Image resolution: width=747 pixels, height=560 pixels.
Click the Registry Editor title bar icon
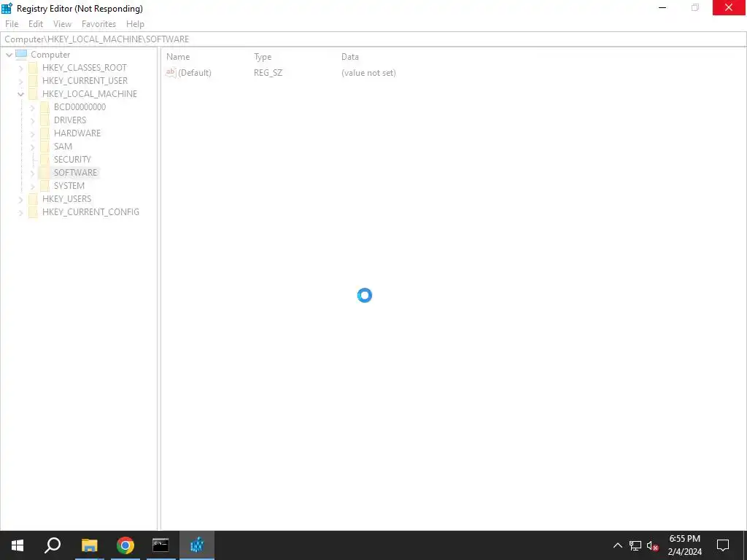(x=7, y=8)
